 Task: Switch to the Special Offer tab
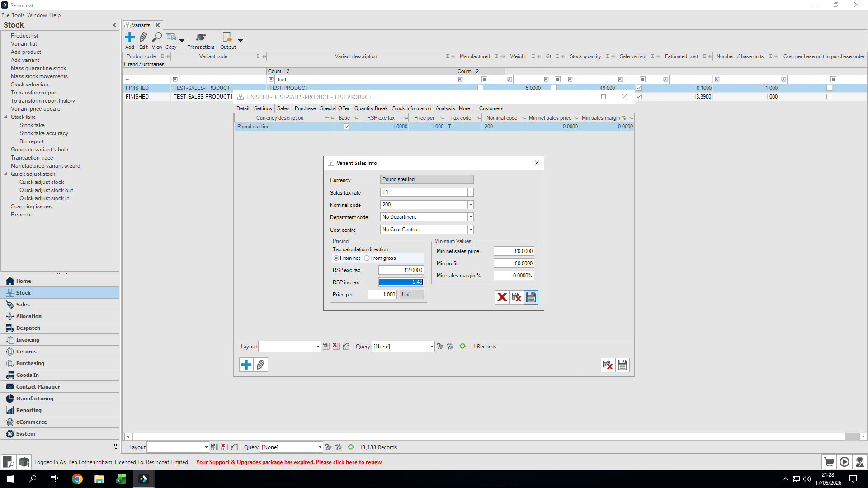[335, 108]
